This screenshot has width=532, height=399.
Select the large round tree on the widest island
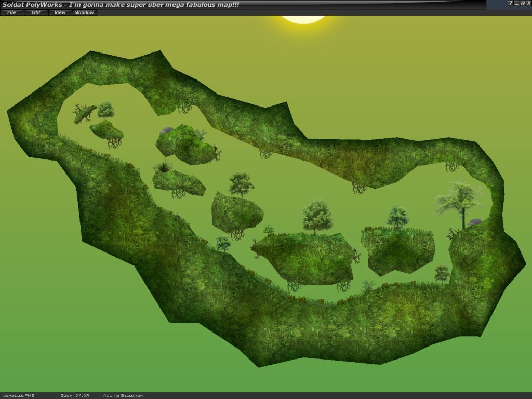coord(317,217)
